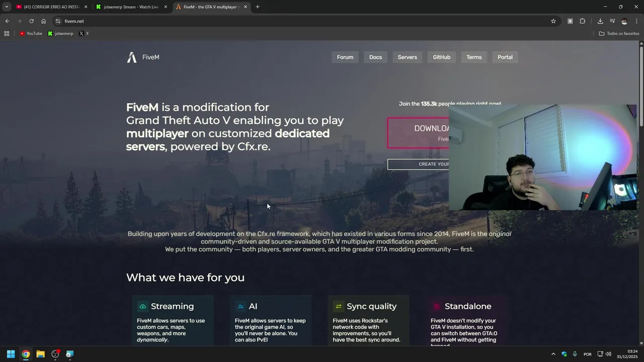Open the jotaemerp bookmark
This screenshot has width=644, height=362.
[x=60, y=34]
